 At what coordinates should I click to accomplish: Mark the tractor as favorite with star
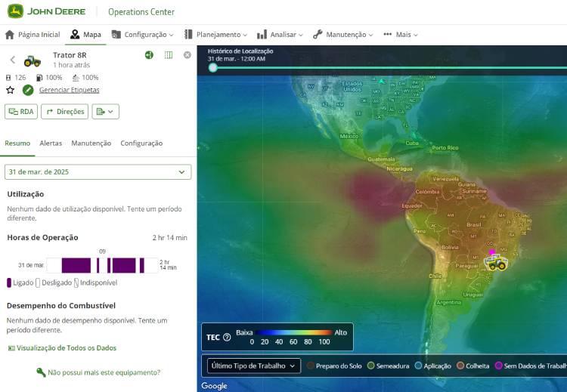point(10,90)
